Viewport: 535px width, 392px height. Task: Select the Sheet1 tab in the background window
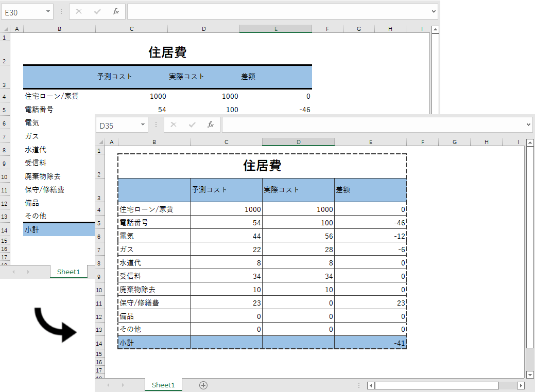click(68, 272)
